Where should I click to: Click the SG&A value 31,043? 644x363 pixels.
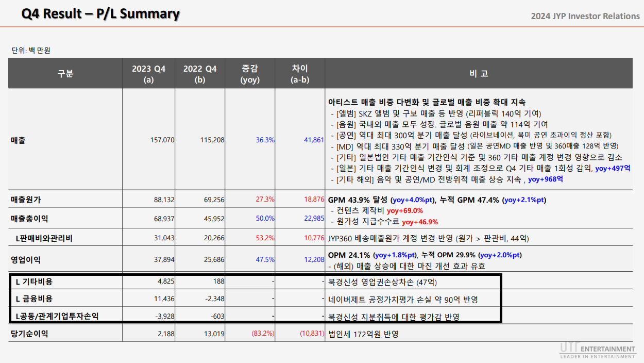tap(165, 238)
